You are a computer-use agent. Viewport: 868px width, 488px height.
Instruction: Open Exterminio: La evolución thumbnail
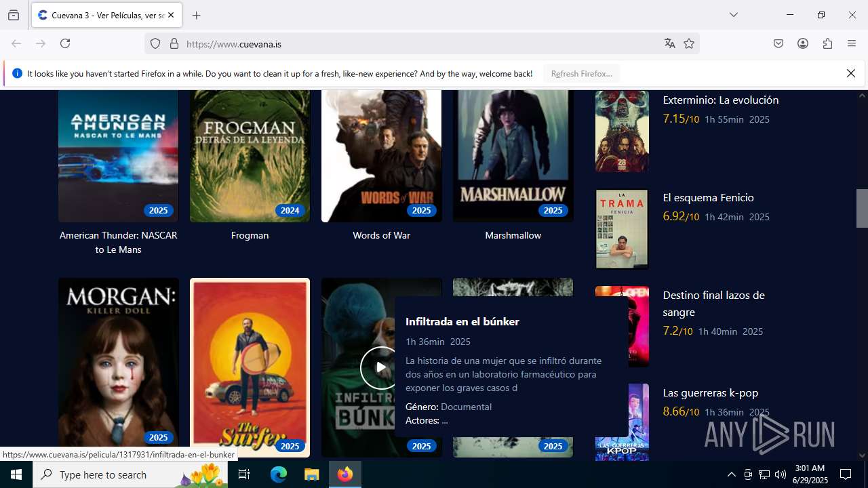coord(622,131)
